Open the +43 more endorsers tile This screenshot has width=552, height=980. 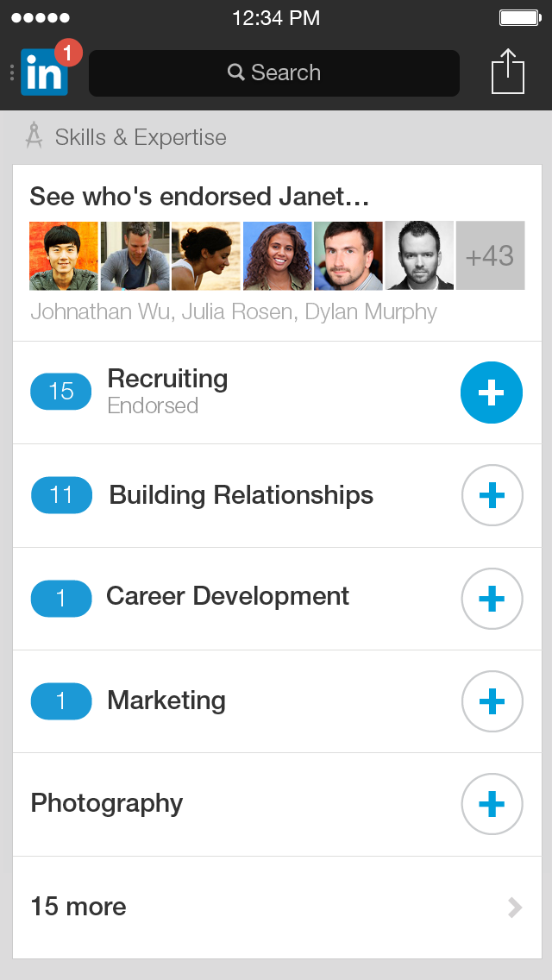point(490,256)
